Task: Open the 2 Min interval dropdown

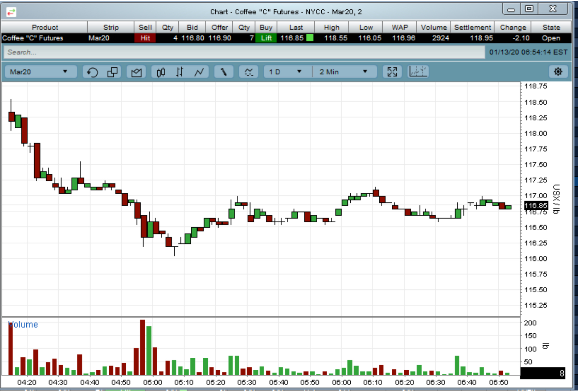Action: (344, 72)
